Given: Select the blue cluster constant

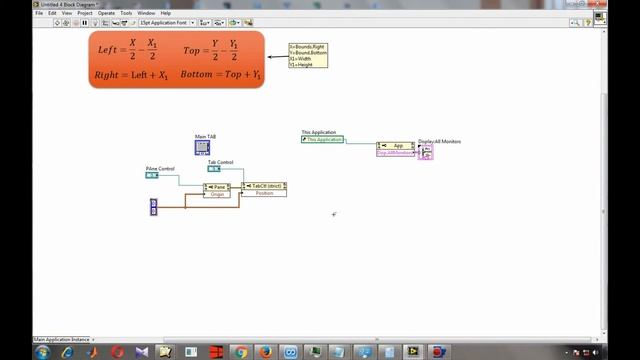Looking at the screenshot, I should click(153, 207).
